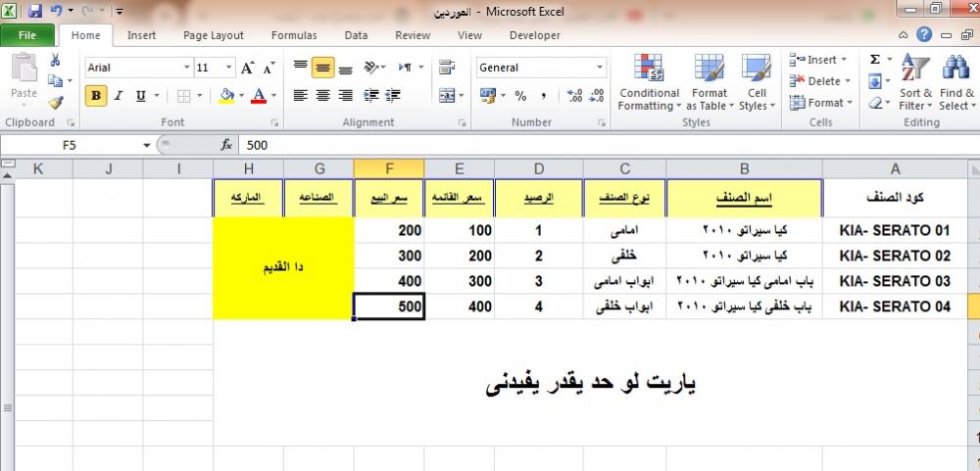Increase font size with grow font icon

click(248, 68)
